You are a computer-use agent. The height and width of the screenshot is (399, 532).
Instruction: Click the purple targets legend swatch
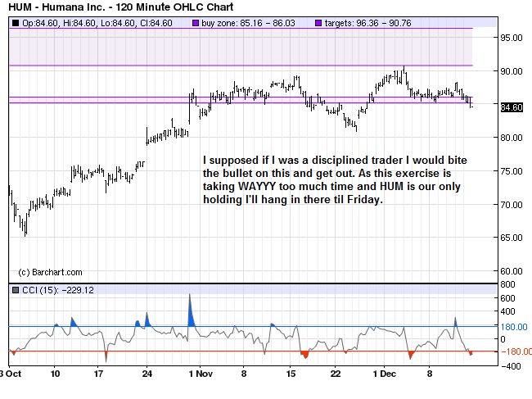click(x=318, y=23)
